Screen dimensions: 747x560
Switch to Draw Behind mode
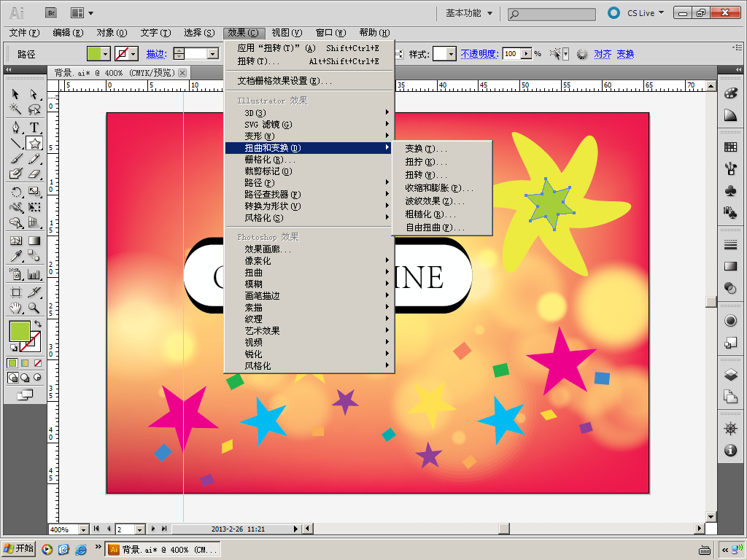click(25, 378)
